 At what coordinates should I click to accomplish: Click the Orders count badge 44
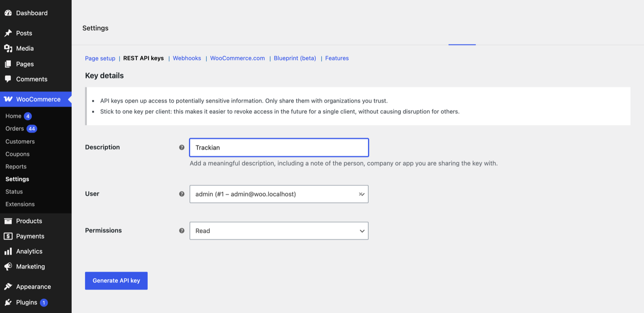pyautogui.click(x=32, y=129)
